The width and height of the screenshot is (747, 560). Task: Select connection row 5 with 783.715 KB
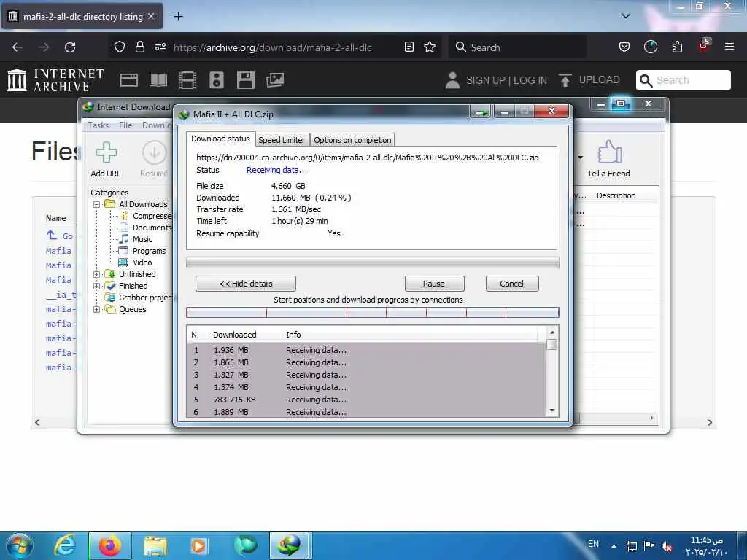[366, 400]
